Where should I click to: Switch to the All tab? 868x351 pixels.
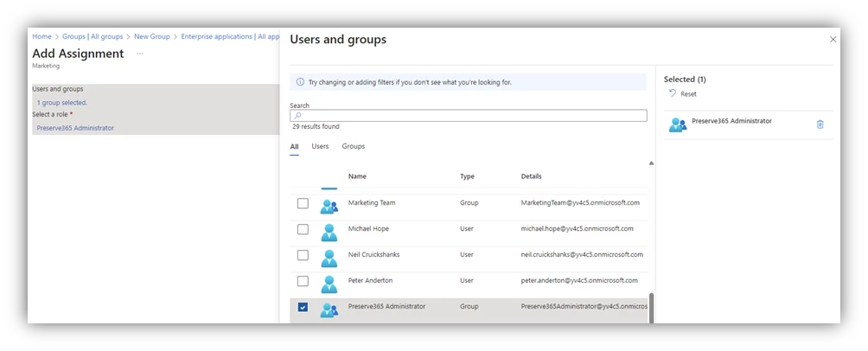pyautogui.click(x=295, y=147)
